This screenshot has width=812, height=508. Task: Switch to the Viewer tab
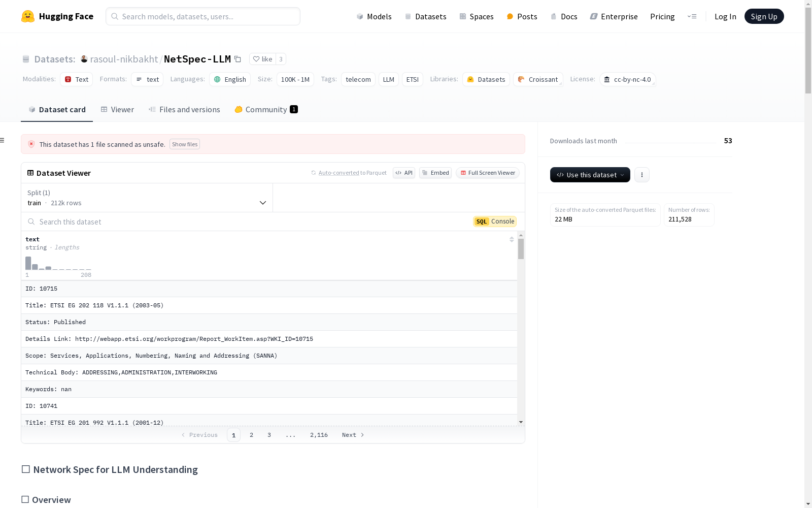point(117,110)
